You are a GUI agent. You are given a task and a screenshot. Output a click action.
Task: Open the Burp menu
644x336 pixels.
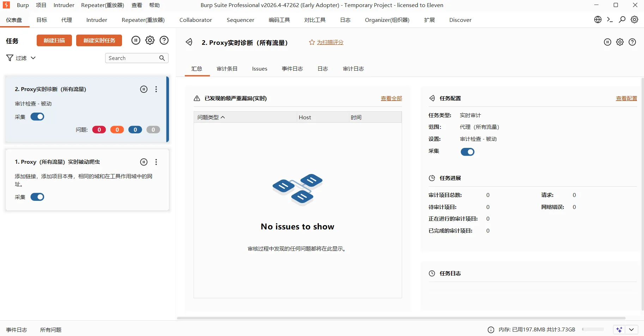[23, 5]
